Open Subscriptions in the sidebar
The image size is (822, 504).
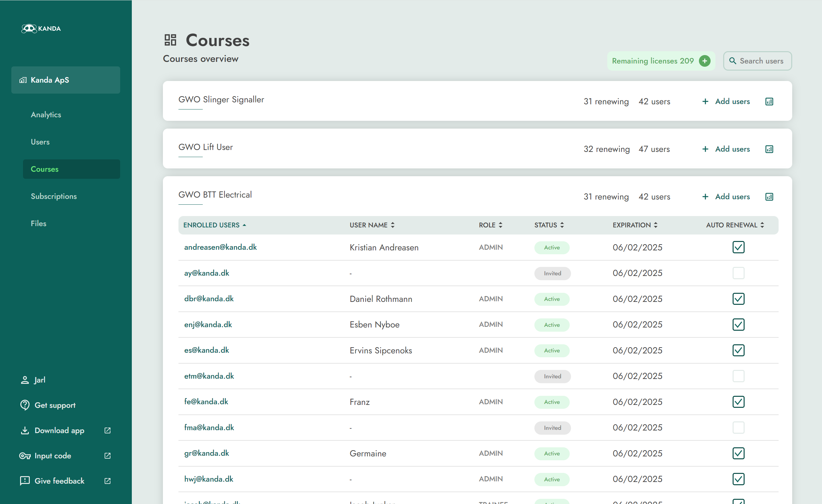pos(54,197)
